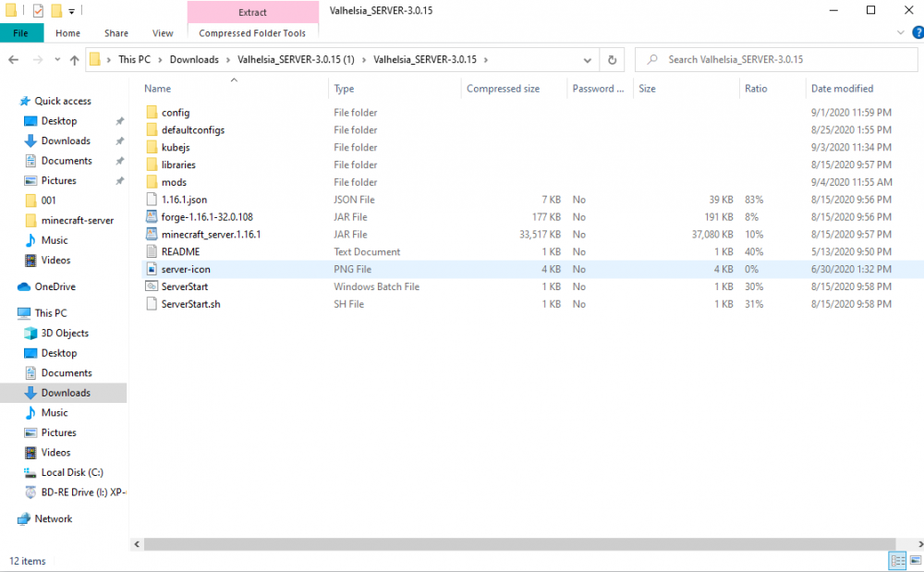Open Compressed Folder Tools tab

point(252,33)
